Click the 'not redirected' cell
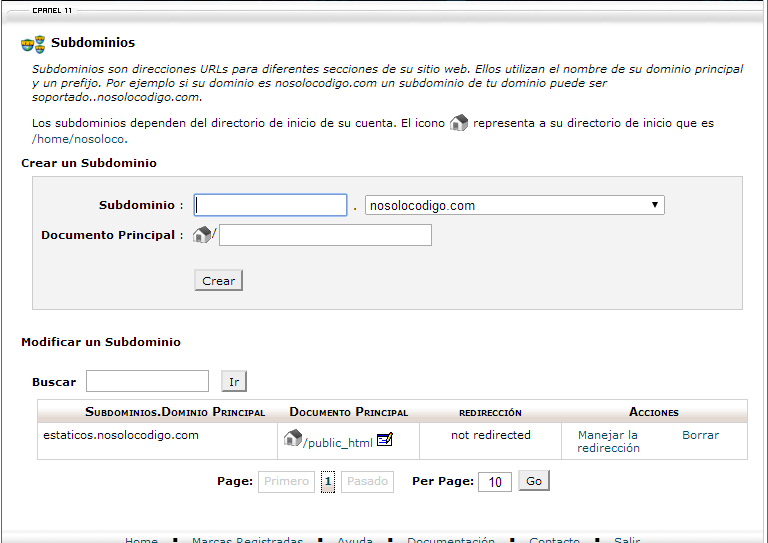This screenshot has width=768, height=543. click(491, 435)
